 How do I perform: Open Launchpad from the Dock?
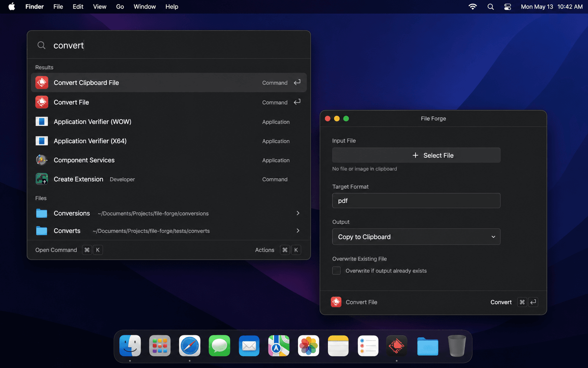[160, 346]
